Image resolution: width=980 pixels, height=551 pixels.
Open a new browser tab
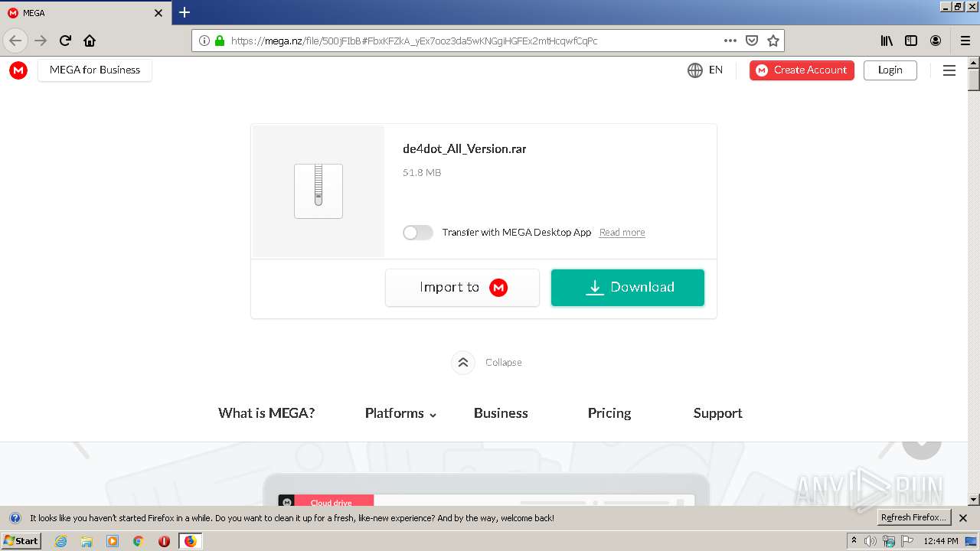[185, 12]
